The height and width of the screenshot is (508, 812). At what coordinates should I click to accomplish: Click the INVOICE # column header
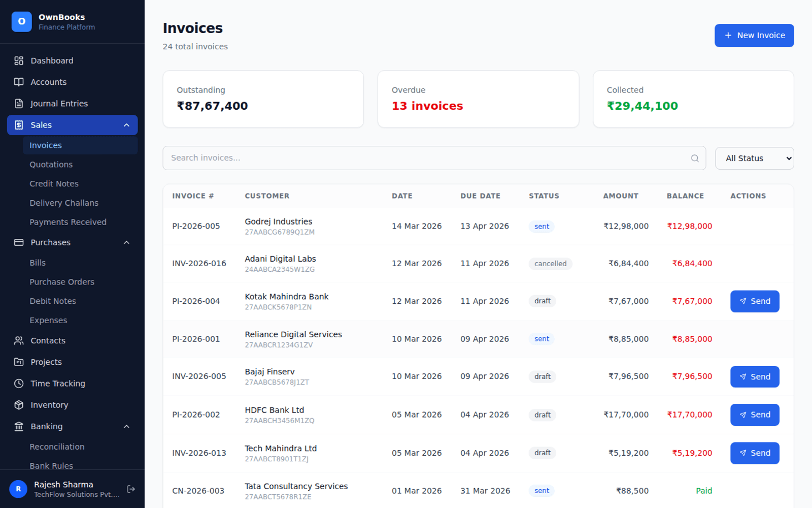193,196
